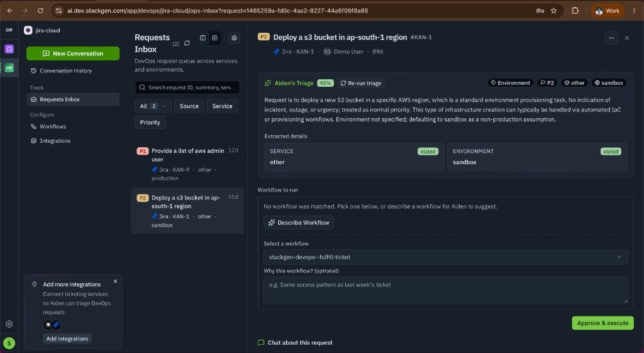Switch to split panel view
Screen dimensions: 644x353
(x=203, y=38)
